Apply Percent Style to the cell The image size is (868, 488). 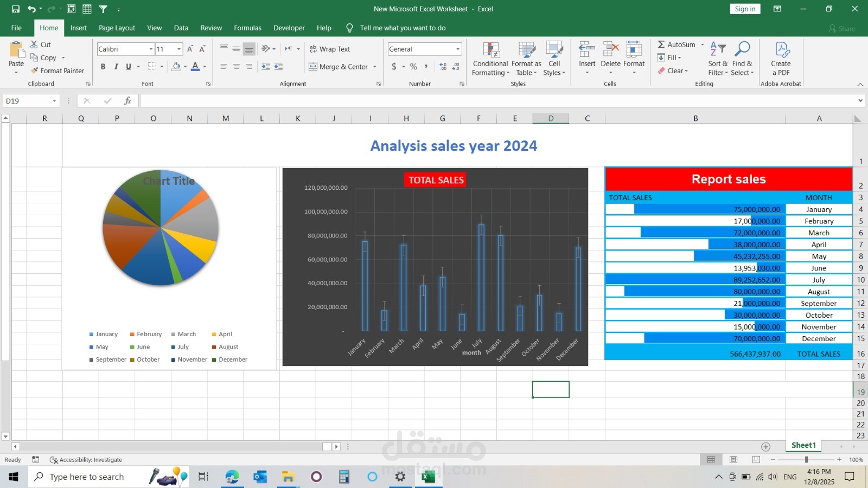tap(413, 67)
